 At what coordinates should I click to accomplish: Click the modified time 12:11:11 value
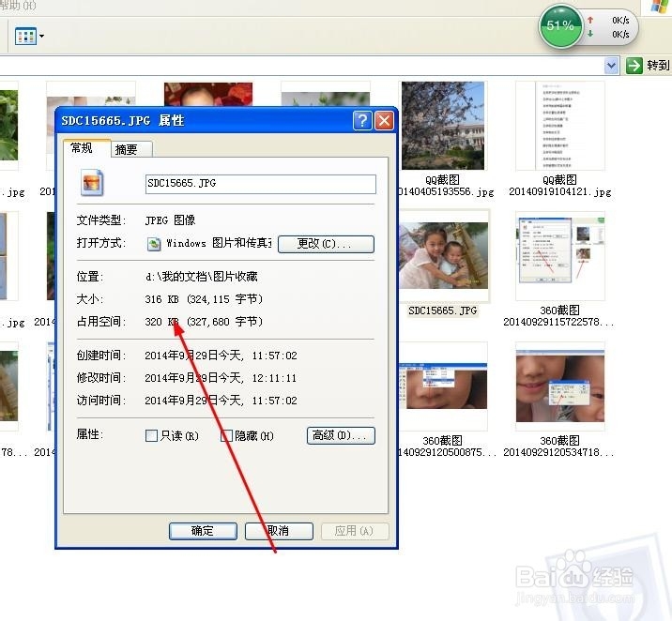click(274, 378)
